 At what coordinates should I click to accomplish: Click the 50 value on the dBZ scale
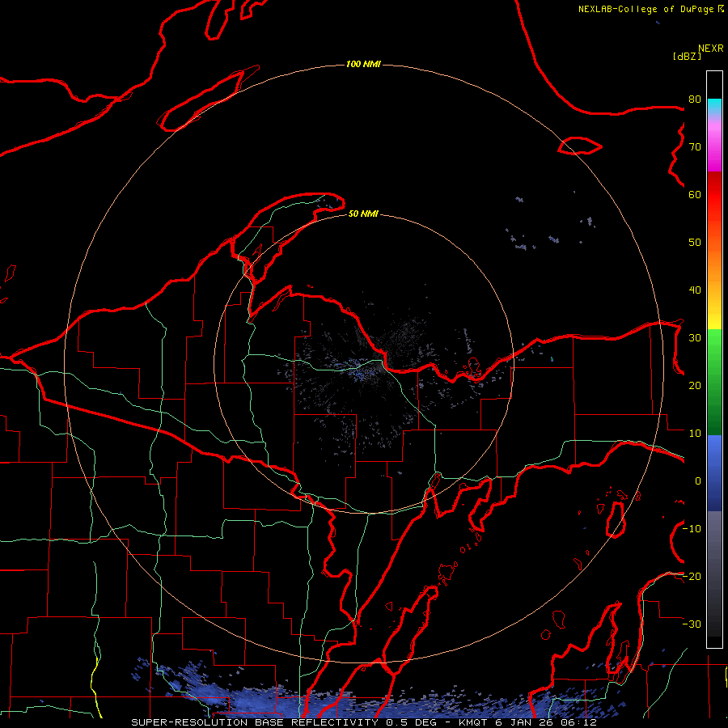pos(695,243)
